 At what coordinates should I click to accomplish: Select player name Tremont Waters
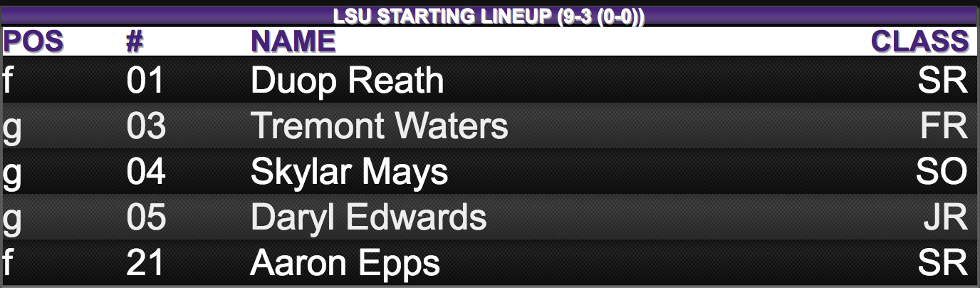pyautogui.click(x=379, y=126)
